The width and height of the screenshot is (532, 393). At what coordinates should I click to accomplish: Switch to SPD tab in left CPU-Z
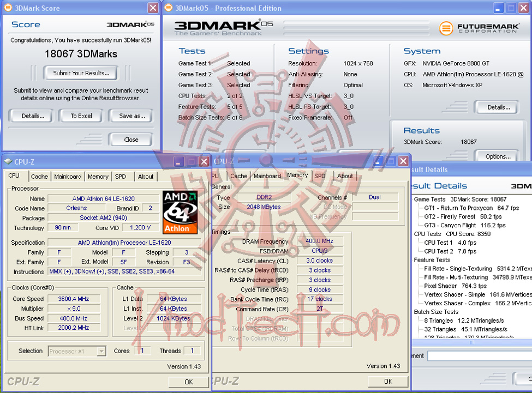(121, 177)
